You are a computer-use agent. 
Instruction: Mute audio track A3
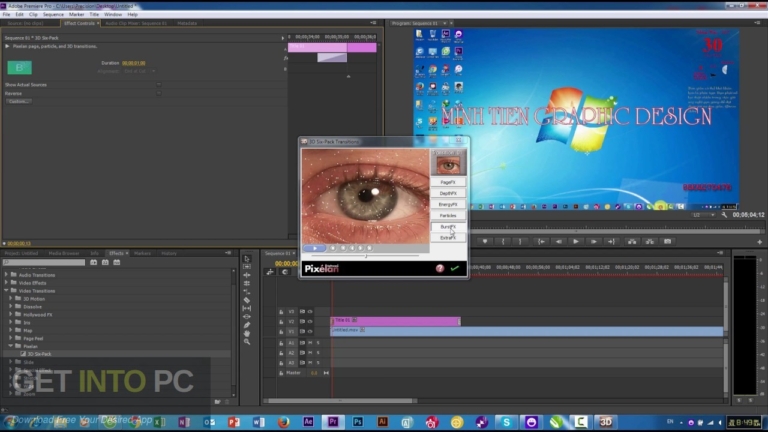tap(310, 363)
